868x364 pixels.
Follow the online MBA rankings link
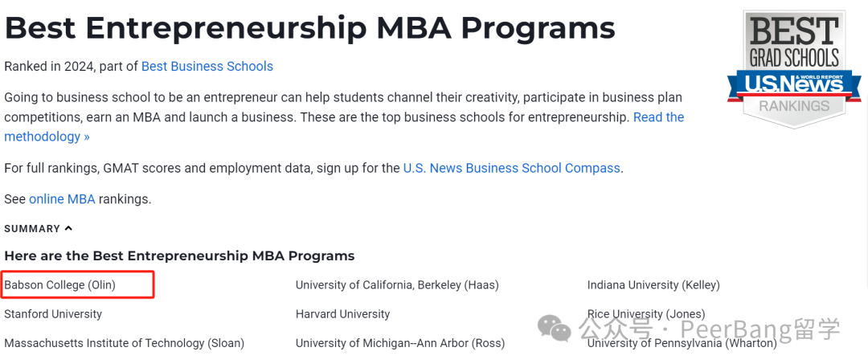pos(62,199)
